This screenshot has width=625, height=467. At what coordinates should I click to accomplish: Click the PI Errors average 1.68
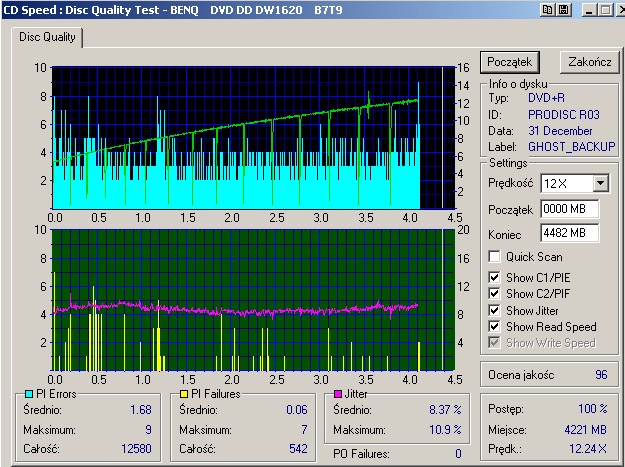pos(141,410)
